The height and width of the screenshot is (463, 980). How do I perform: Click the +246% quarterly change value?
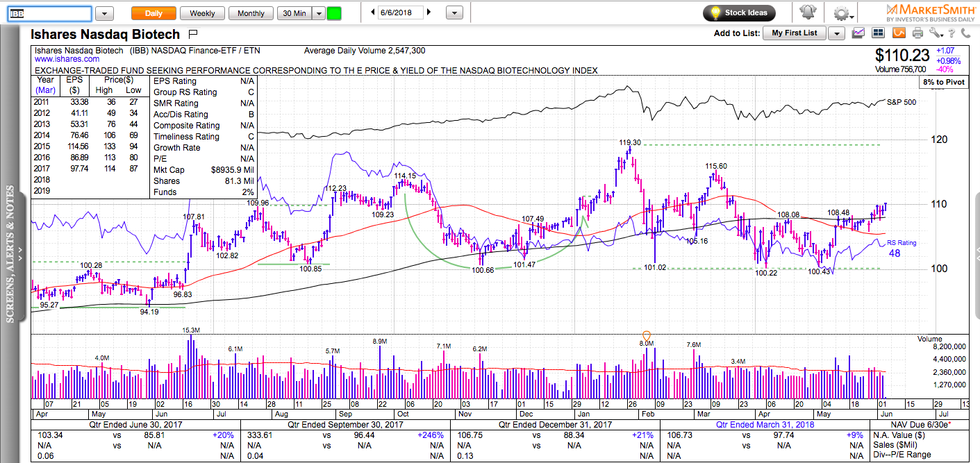pyautogui.click(x=430, y=436)
